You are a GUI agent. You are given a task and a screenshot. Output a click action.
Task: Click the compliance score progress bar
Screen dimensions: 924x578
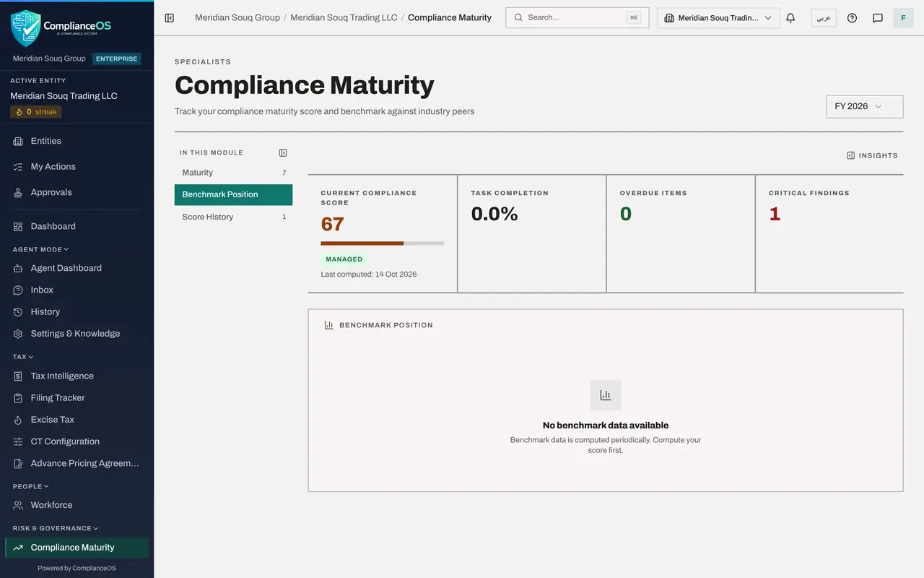(383, 243)
